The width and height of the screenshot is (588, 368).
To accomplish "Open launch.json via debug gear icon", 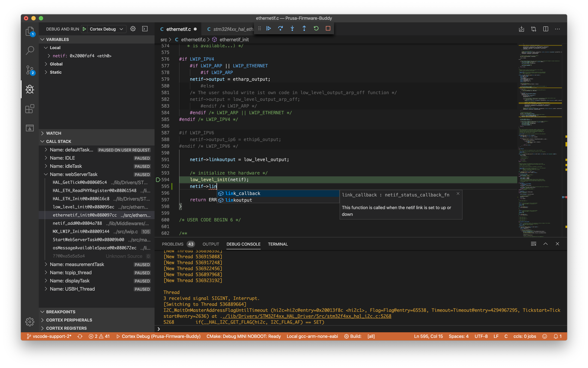I will (x=133, y=29).
